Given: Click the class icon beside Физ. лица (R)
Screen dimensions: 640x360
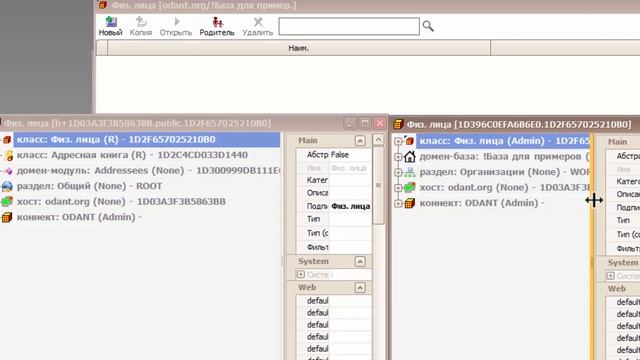Looking at the screenshot, I should point(7,140).
